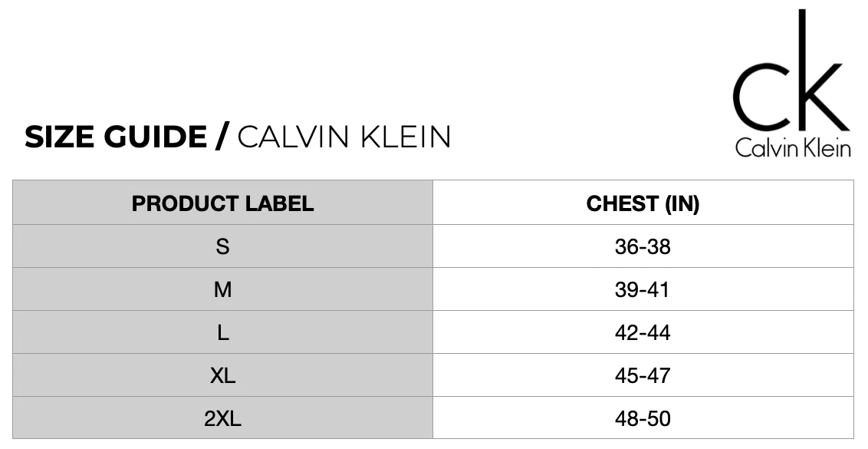Click the L size label cell
The height and width of the screenshot is (449, 868).
(222, 332)
